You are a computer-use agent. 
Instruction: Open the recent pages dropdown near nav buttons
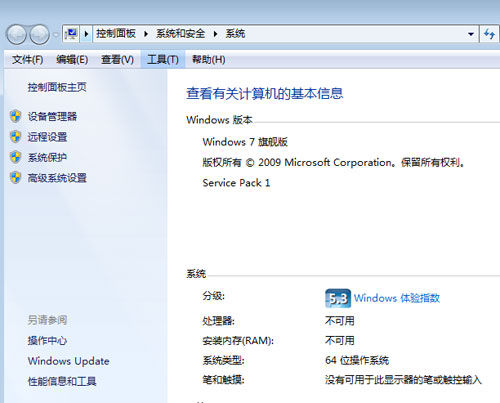click(56, 34)
